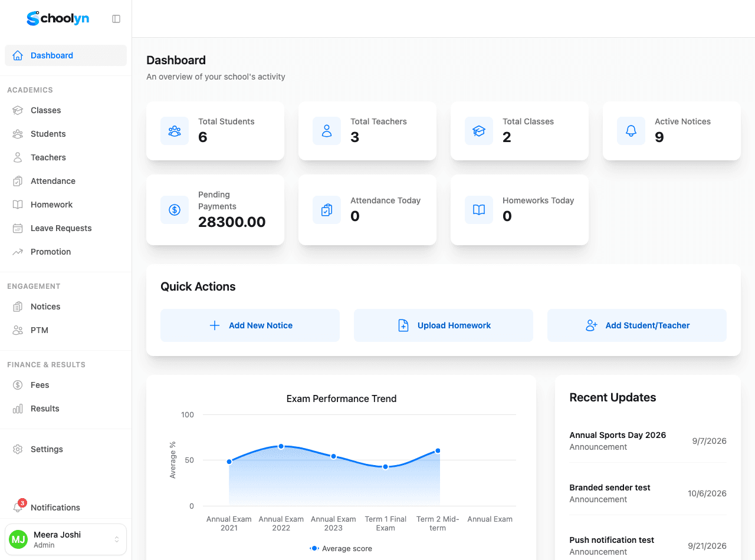
Task: Select Results in Finance & Results
Action: pos(65,409)
